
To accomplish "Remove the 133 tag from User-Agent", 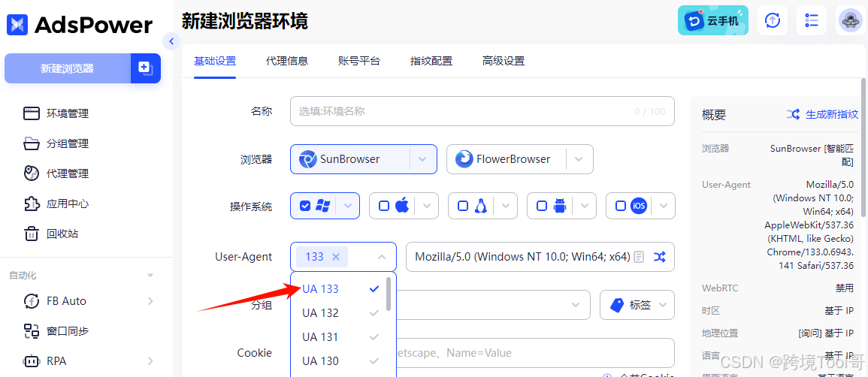I will click(x=335, y=257).
